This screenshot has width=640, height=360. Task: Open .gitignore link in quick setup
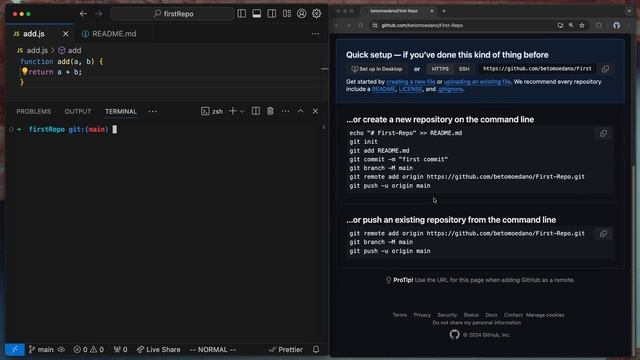click(450, 89)
